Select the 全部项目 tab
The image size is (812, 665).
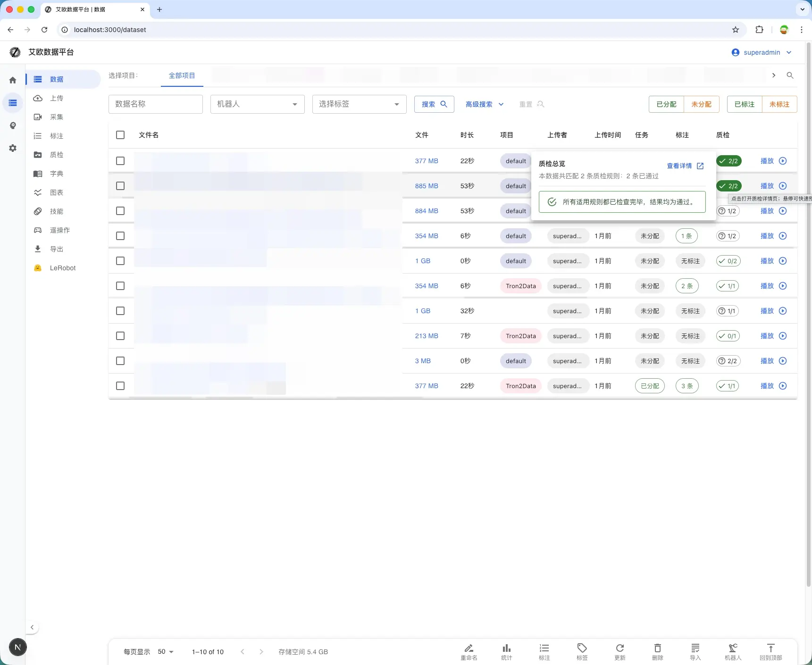point(182,75)
